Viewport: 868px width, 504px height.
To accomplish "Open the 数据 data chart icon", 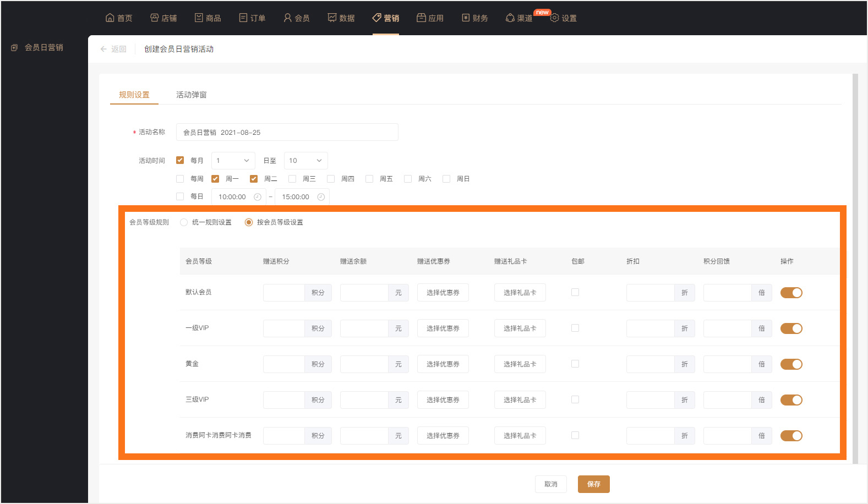I will [332, 18].
